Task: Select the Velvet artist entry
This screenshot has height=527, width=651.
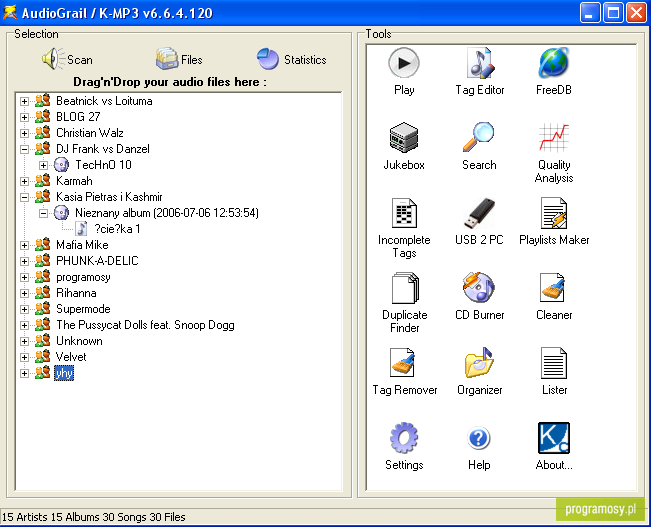Action: pos(71,357)
